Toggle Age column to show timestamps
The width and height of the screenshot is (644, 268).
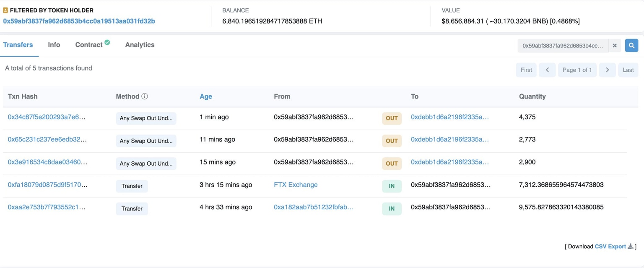pos(206,96)
